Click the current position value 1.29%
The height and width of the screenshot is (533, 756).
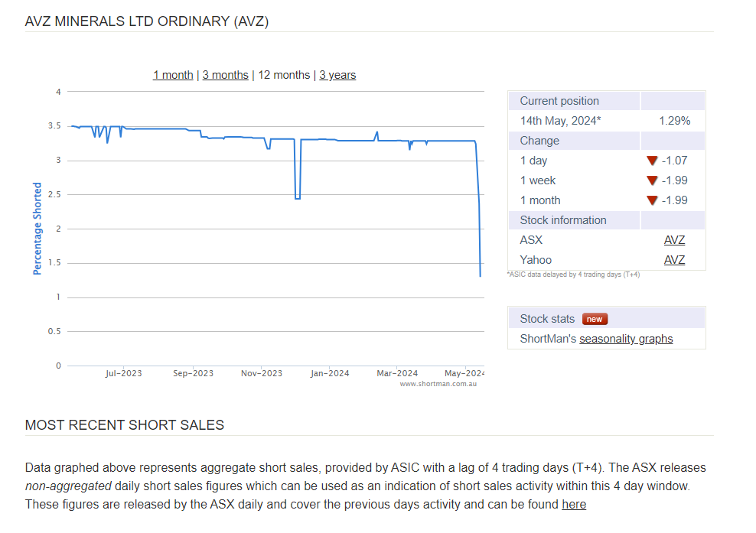tap(674, 121)
